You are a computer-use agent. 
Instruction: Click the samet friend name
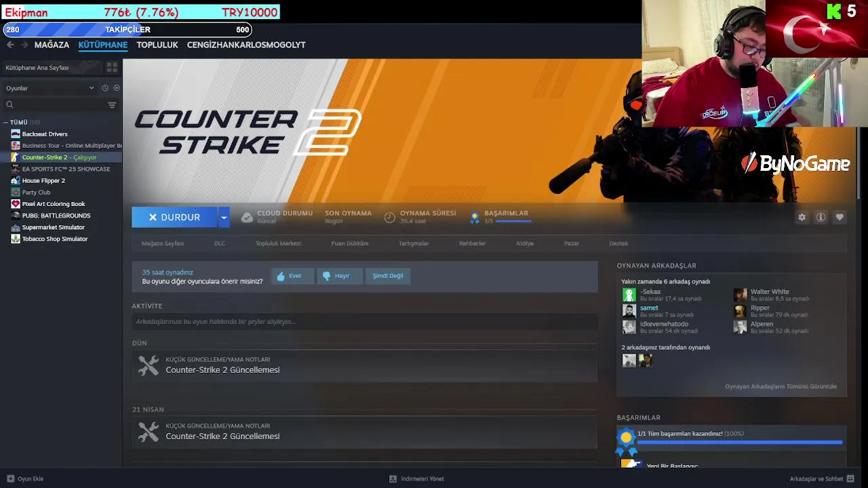(649, 308)
